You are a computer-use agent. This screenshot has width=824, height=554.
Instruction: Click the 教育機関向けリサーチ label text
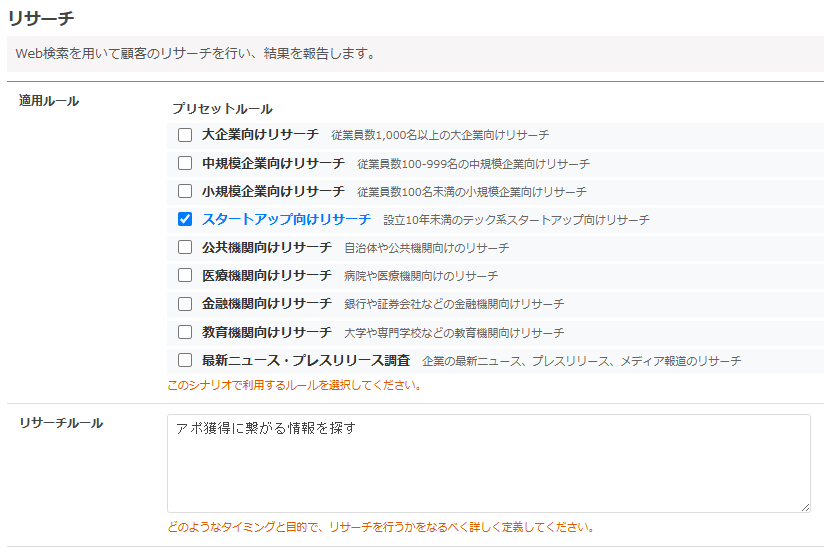266,332
